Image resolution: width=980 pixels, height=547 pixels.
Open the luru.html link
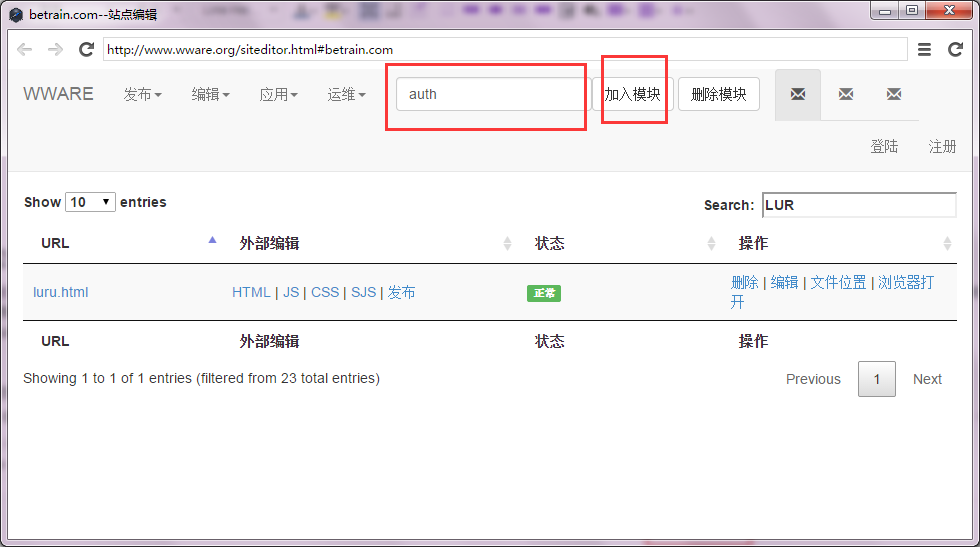(x=61, y=292)
